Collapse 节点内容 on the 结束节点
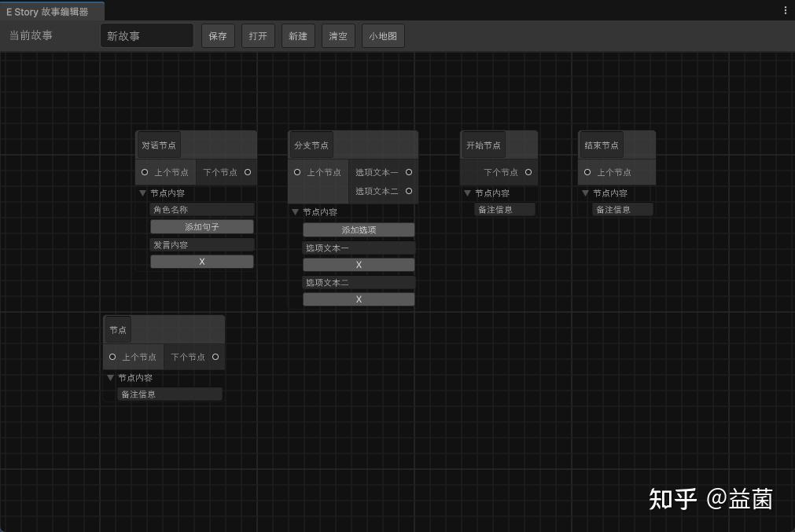This screenshot has height=532, width=795. [585, 193]
